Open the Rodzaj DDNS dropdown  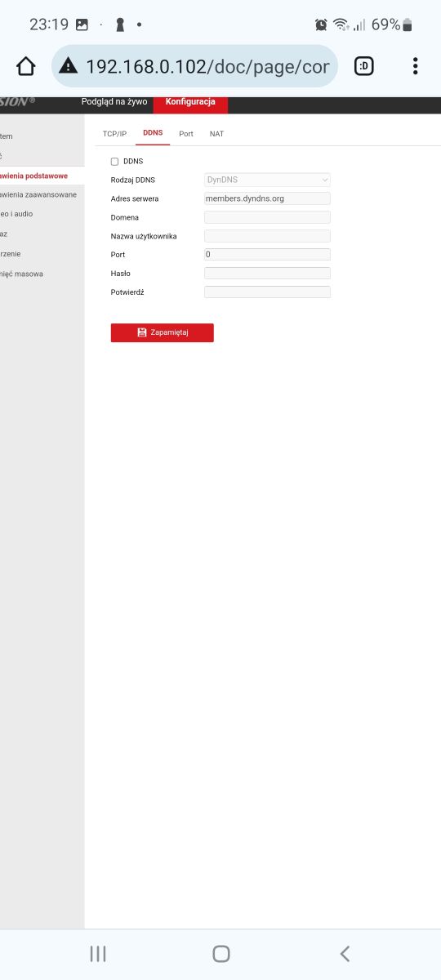[x=267, y=180]
